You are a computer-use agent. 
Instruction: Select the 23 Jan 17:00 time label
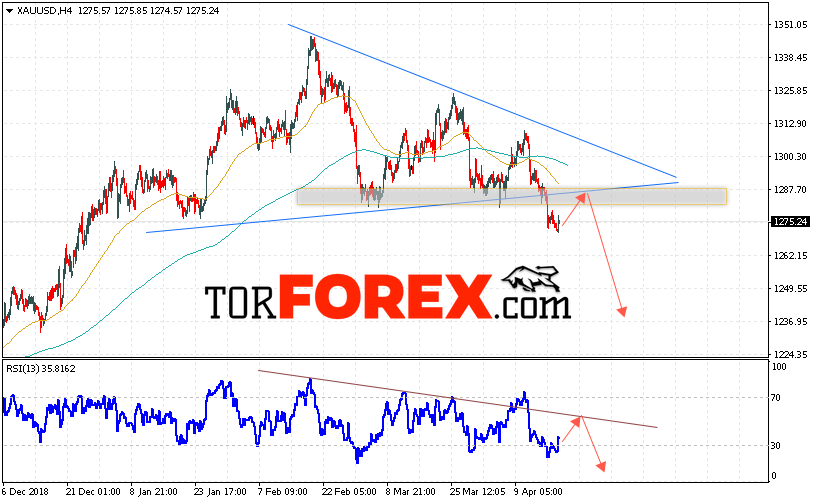pos(220,492)
